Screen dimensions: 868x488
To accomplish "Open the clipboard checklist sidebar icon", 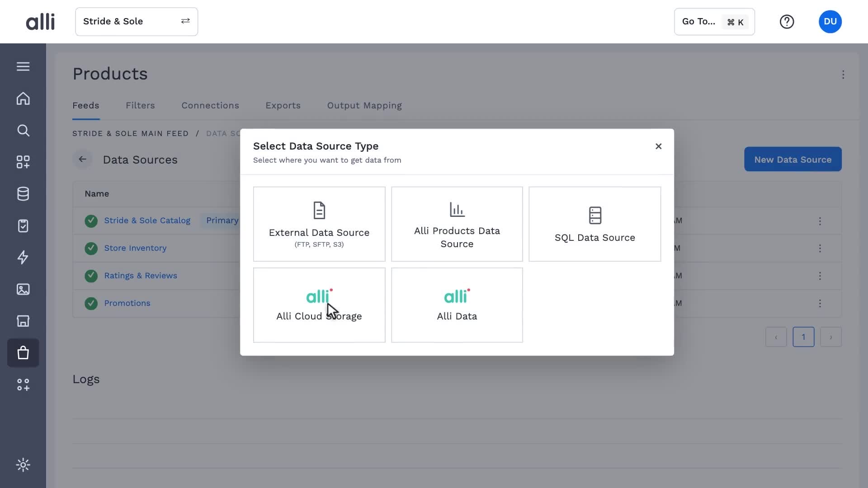I will click(x=23, y=225).
